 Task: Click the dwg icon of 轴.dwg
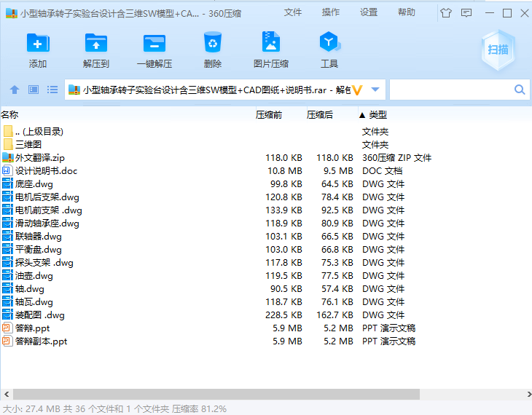point(7,288)
